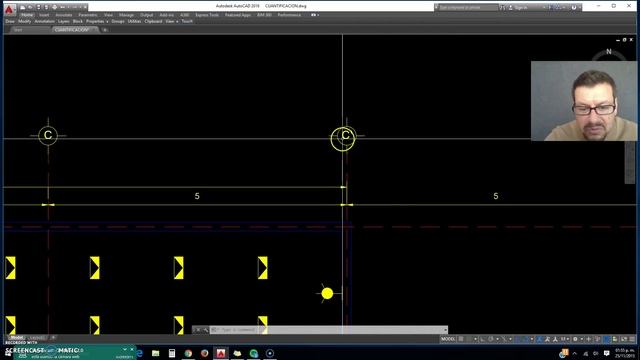Screen dimensions: 640x360
Task: Open the AutoCAD application menu logo
Action: coord(9,8)
